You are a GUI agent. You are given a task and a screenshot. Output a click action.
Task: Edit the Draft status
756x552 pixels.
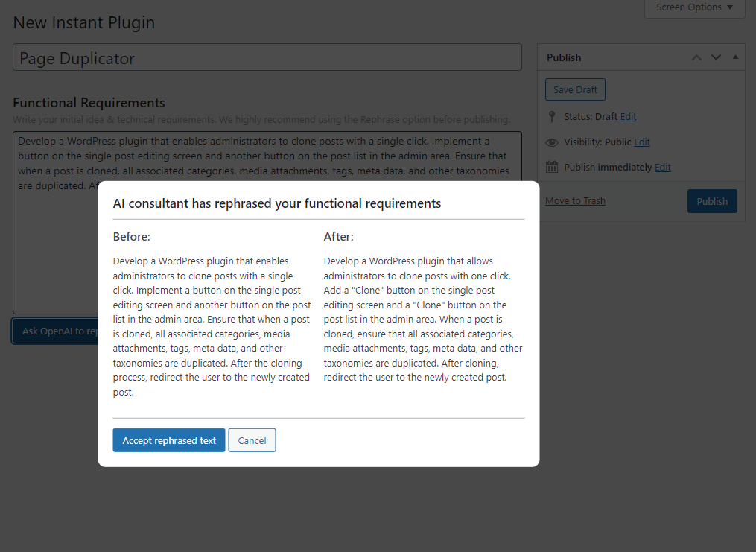click(x=628, y=116)
